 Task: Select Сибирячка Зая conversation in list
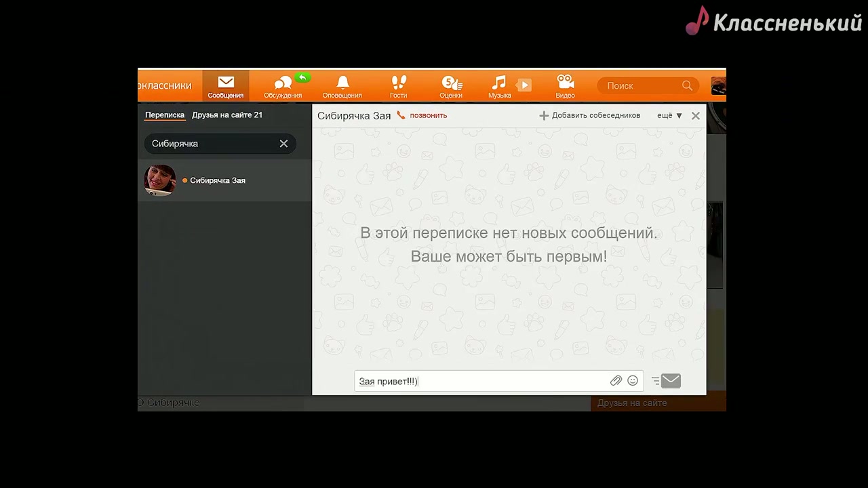218,180
